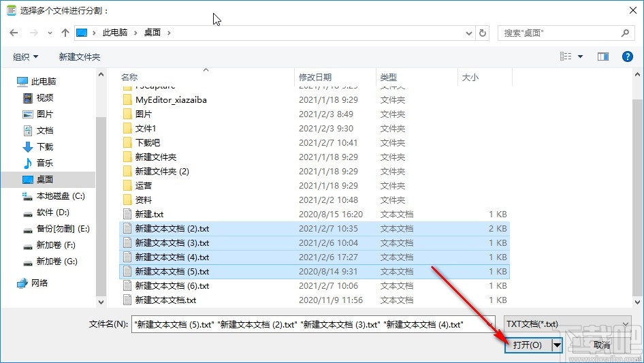Select the 文件1 folder icon
The height and width of the screenshot is (363, 644).
128,129
